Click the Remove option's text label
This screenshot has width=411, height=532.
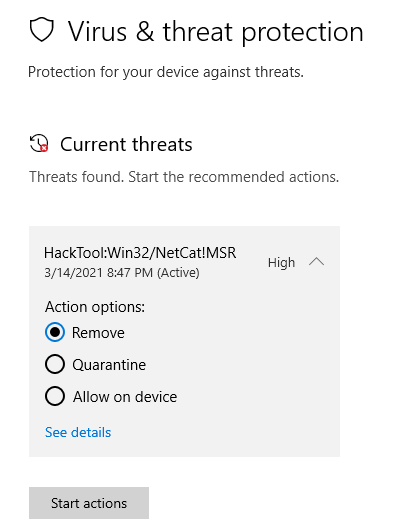point(98,332)
